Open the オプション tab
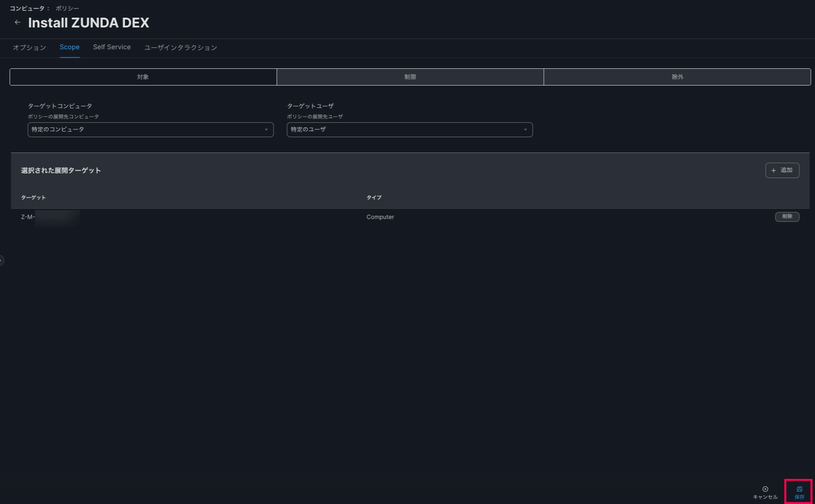The width and height of the screenshot is (815, 504). 29,47
